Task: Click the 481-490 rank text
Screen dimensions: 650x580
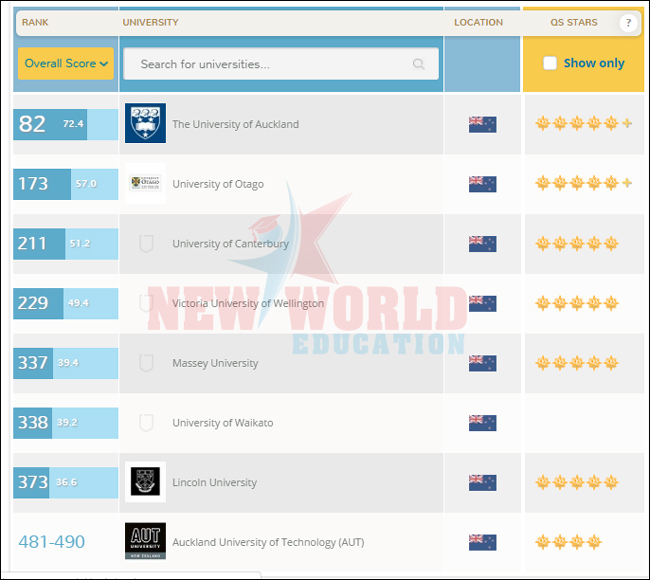Action: pyautogui.click(x=52, y=542)
